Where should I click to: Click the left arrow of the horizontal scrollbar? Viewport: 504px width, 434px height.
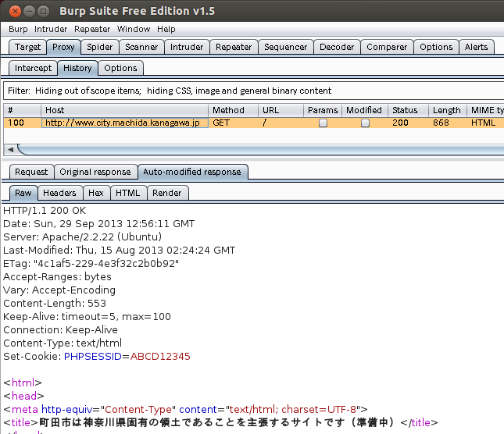pos(11,150)
